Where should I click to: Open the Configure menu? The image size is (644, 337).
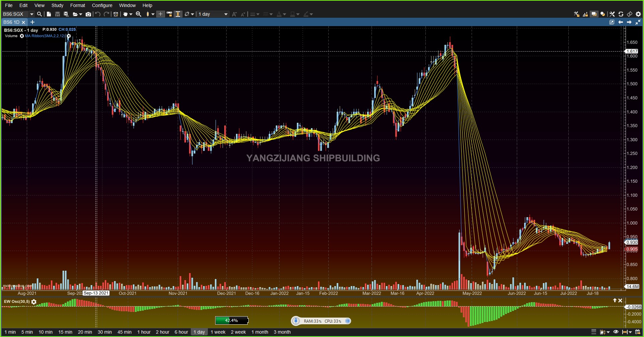click(x=102, y=5)
